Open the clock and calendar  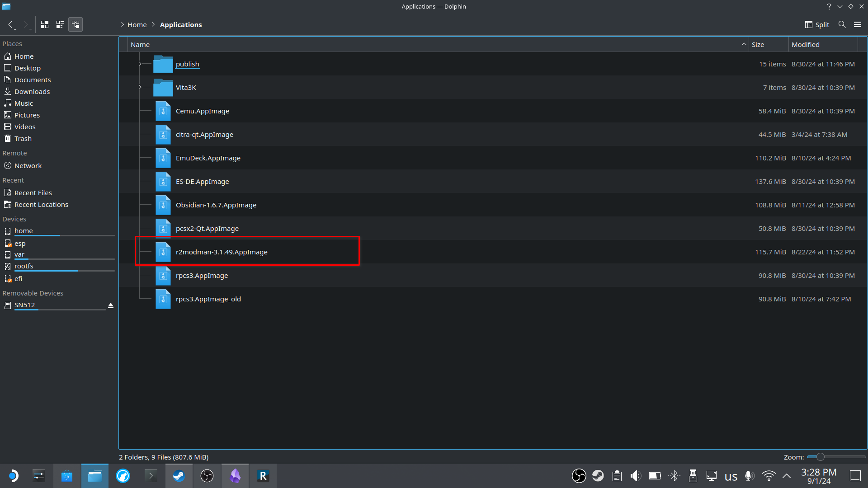(x=819, y=476)
